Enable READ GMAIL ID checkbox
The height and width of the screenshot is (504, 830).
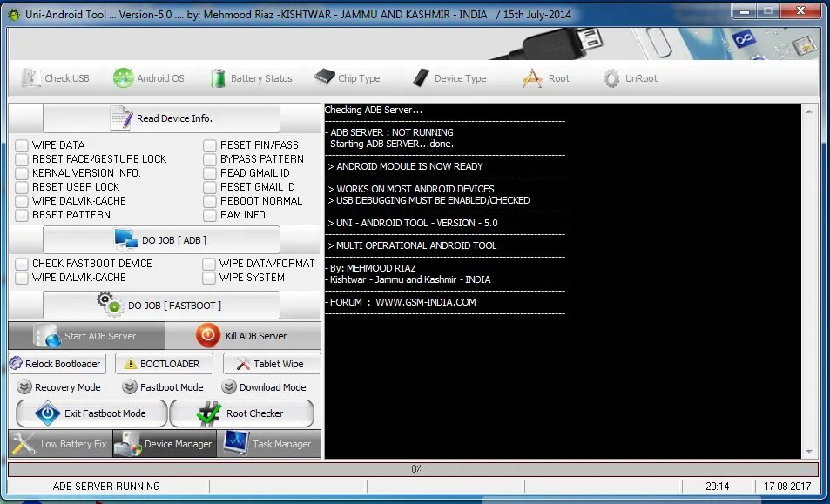[210, 173]
